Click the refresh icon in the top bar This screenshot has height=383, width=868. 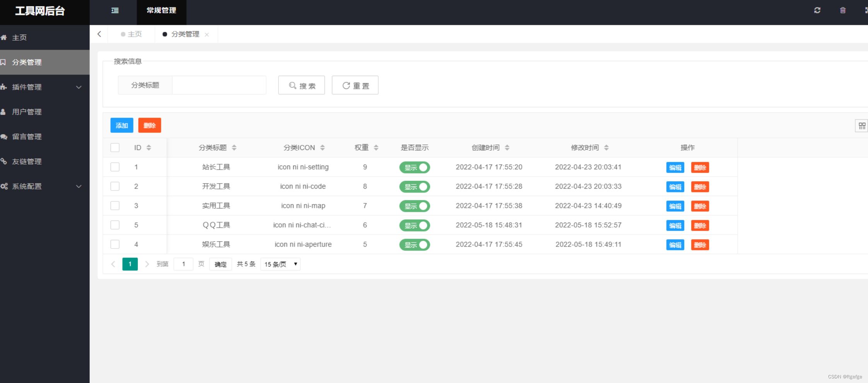(817, 10)
